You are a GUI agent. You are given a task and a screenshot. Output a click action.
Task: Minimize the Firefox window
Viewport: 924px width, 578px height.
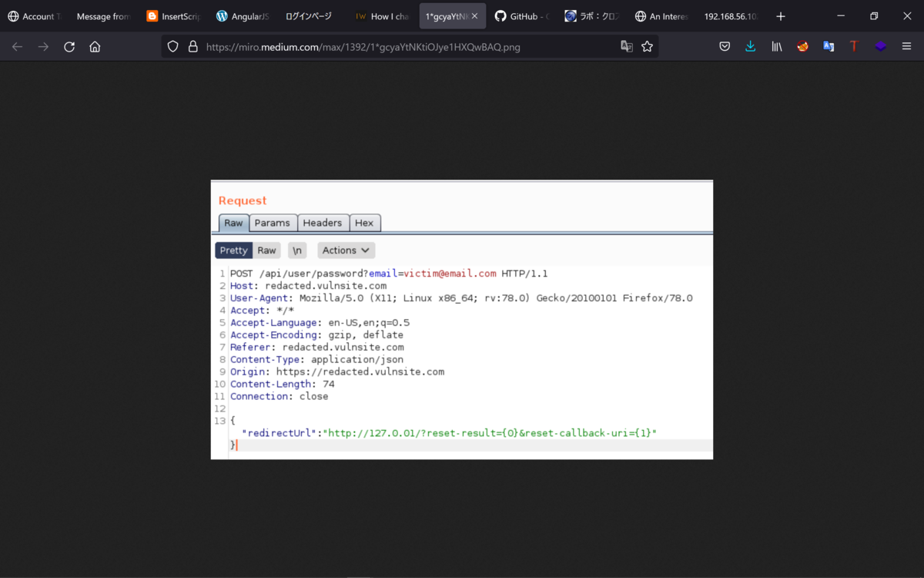[x=840, y=16]
